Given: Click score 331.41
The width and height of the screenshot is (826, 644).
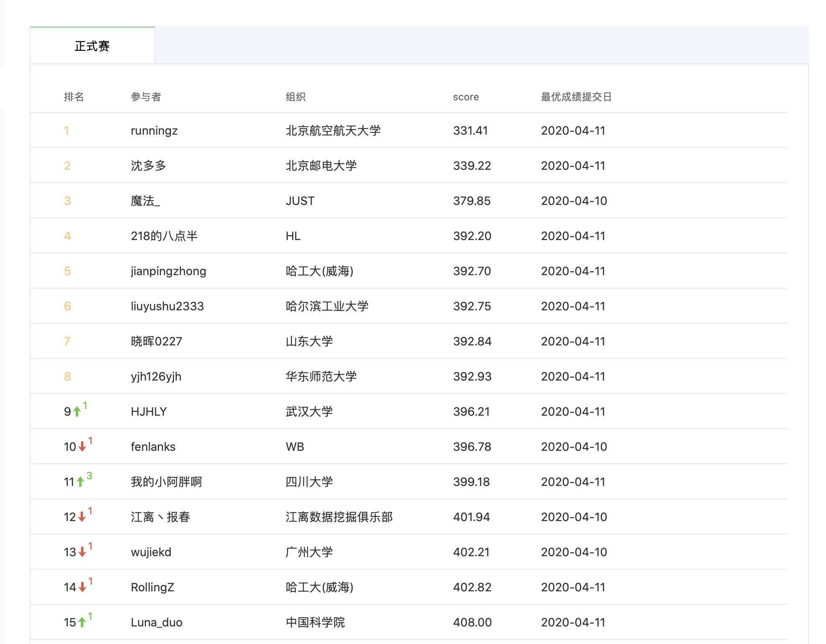Looking at the screenshot, I should click(x=470, y=130).
